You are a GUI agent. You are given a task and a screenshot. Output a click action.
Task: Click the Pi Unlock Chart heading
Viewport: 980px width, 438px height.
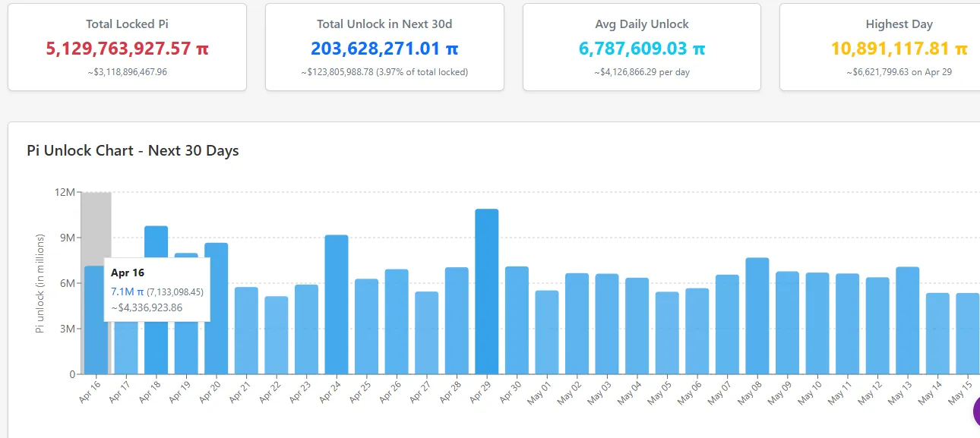(133, 150)
